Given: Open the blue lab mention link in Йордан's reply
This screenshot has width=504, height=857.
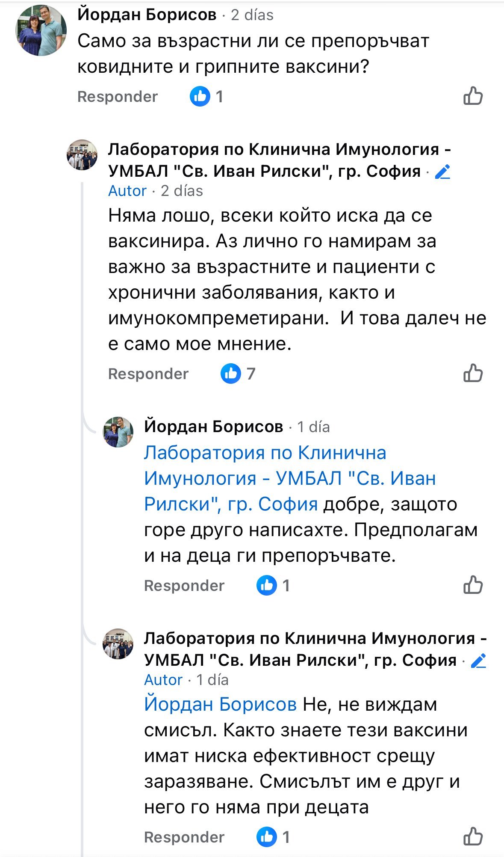Looking at the screenshot, I should click(x=265, y=478).
